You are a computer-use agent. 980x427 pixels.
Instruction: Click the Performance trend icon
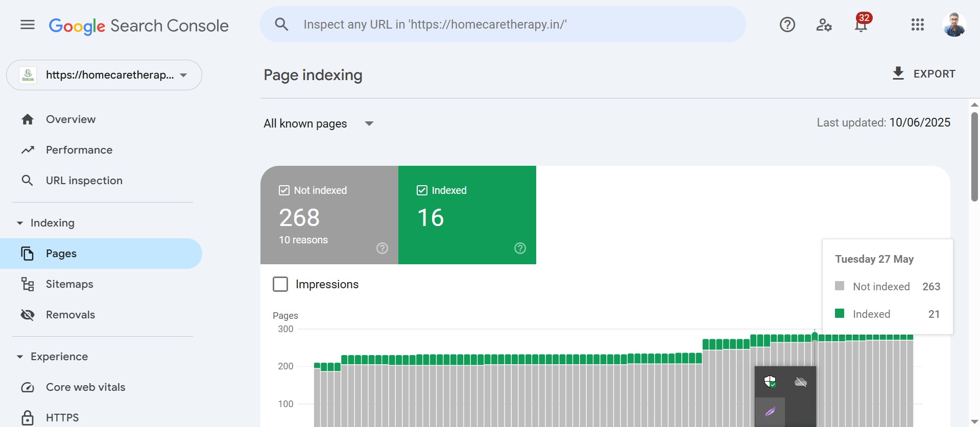[x=28, y=150]
